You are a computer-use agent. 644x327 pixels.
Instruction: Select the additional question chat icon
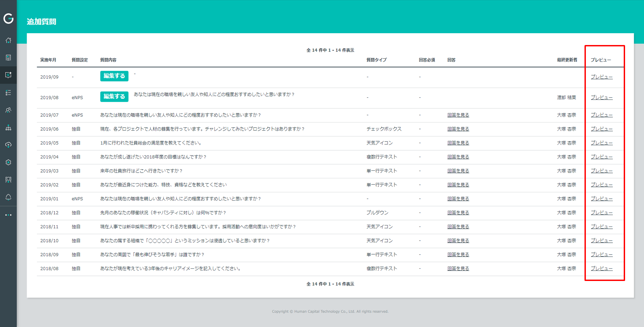(x=8, y=75)
